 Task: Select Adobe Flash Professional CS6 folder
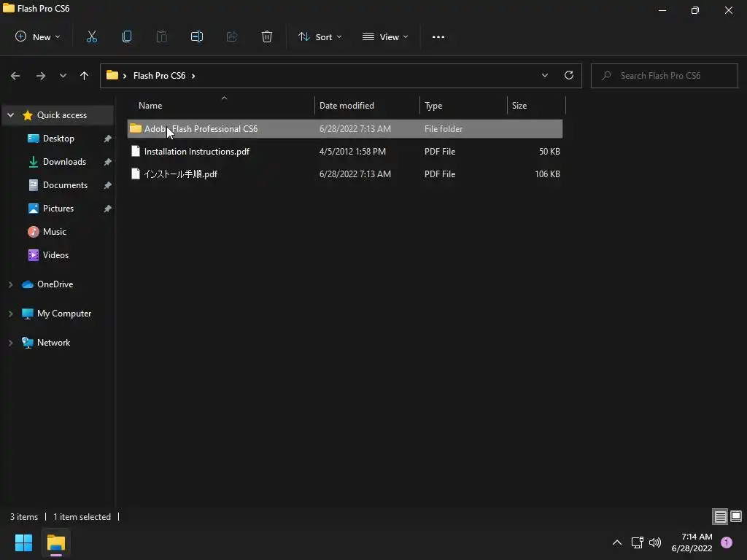click(345, 128)
